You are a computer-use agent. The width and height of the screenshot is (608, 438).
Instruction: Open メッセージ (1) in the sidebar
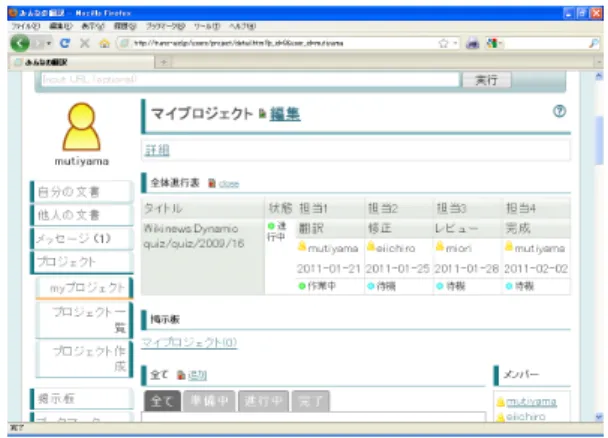point(82,238)
